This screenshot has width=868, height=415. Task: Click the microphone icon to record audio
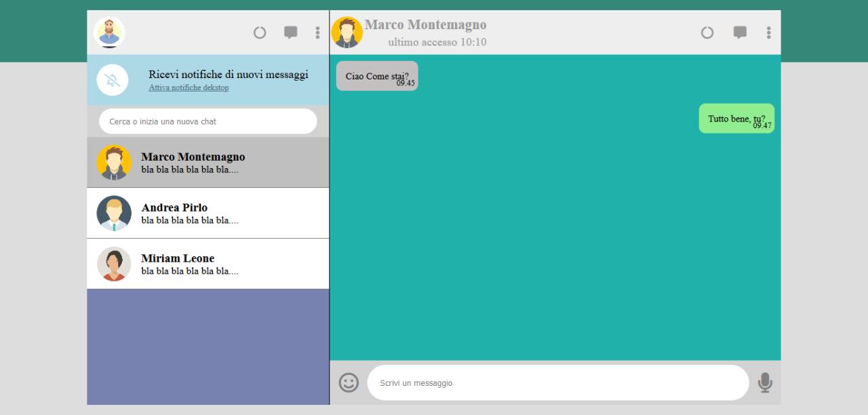(764, 382)
